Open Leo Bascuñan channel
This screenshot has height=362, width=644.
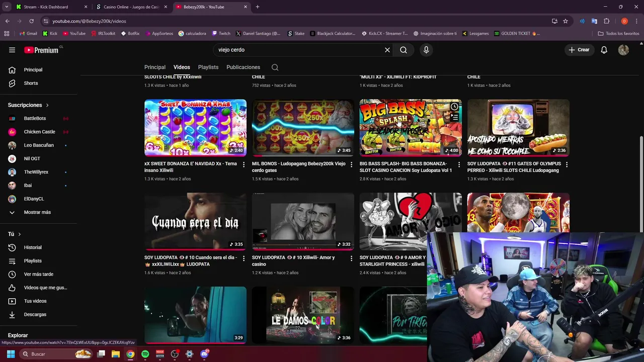pyautogui.click(x=39, y=145)
